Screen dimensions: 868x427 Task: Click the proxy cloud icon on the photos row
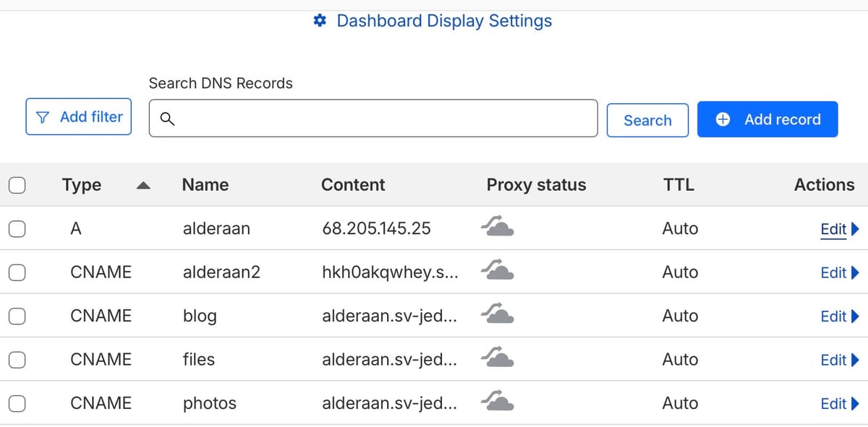click(x=497, y=402)
